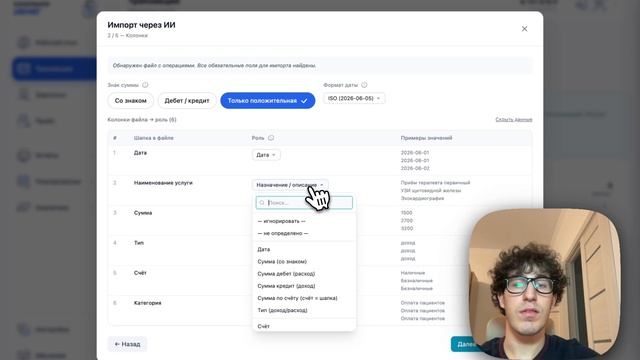Click the highlighted blue sidebar item behind dialog

[54, 69]
